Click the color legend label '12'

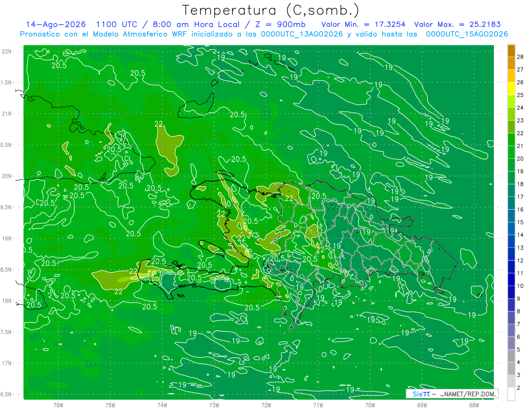click(x=520, y=261)
